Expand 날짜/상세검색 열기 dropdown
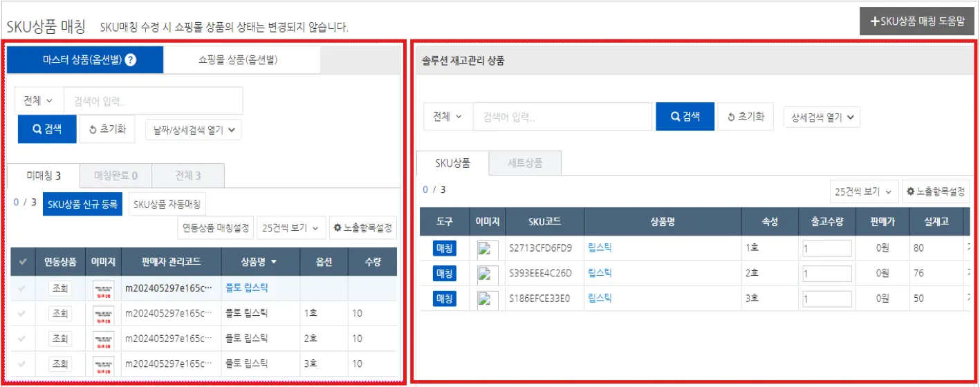Viewport: 980px width, 387px height. (x=194, y=129)
